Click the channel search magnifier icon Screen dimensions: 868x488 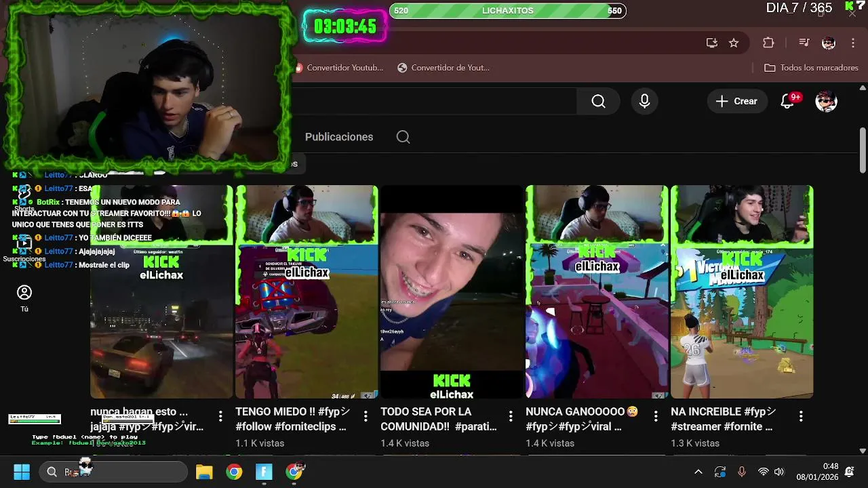(x=403, y=137)
